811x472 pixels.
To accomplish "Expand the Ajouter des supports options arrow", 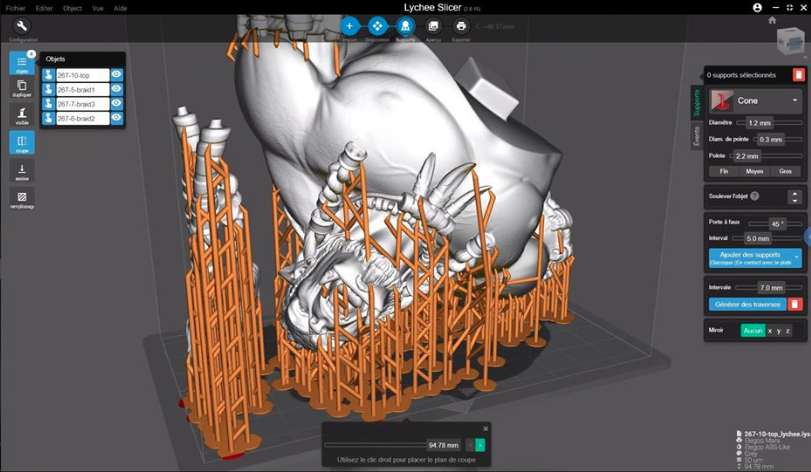I will [x=797, y=257].
